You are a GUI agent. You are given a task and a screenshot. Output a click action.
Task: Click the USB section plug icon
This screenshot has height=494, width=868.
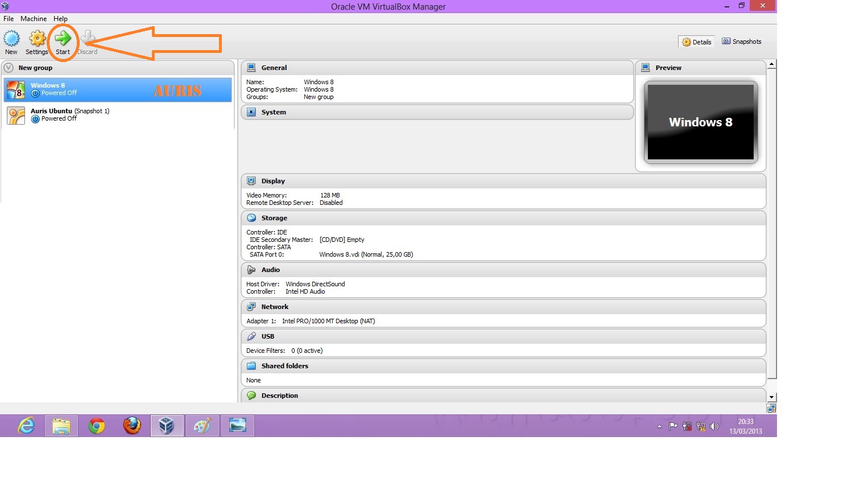(251, 336)
